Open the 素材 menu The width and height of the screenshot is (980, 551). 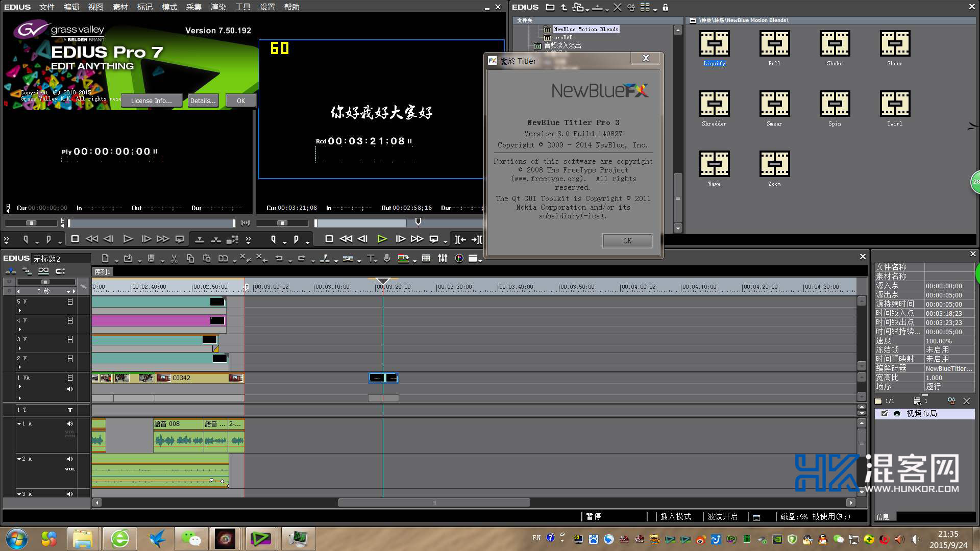(x=120, y=7)
